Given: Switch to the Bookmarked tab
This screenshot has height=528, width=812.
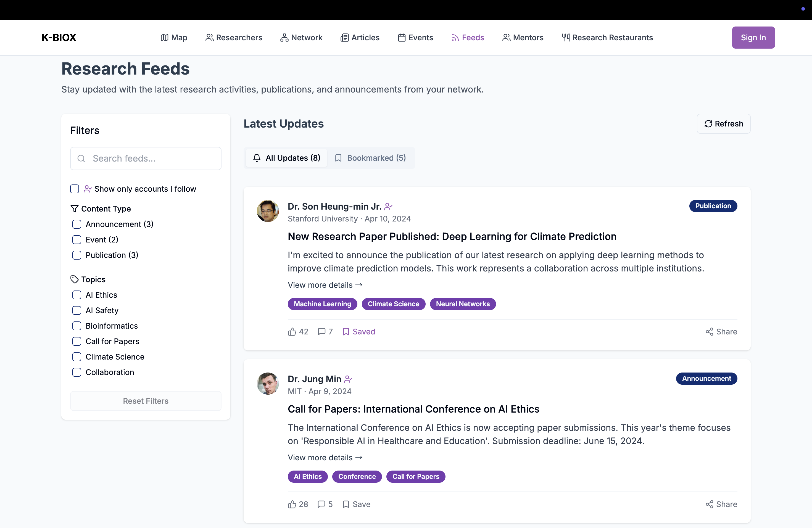Looking at the screenshot, I should [371, 158].
